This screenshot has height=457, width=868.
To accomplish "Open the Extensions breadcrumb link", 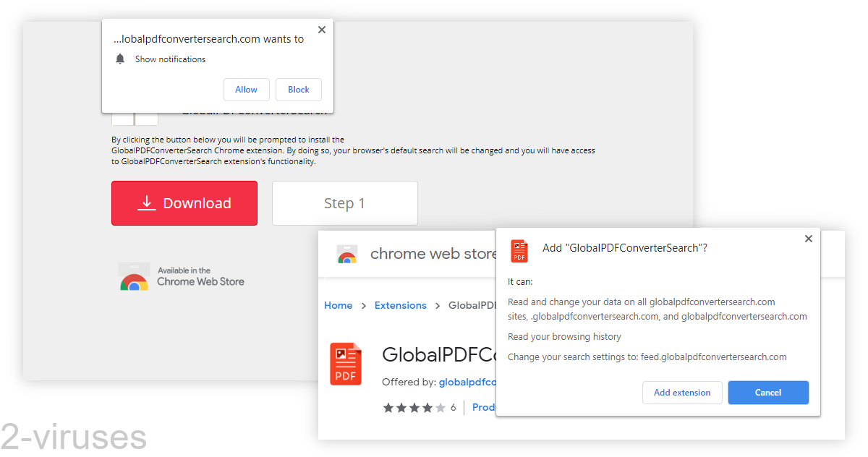I will [400, 304].
